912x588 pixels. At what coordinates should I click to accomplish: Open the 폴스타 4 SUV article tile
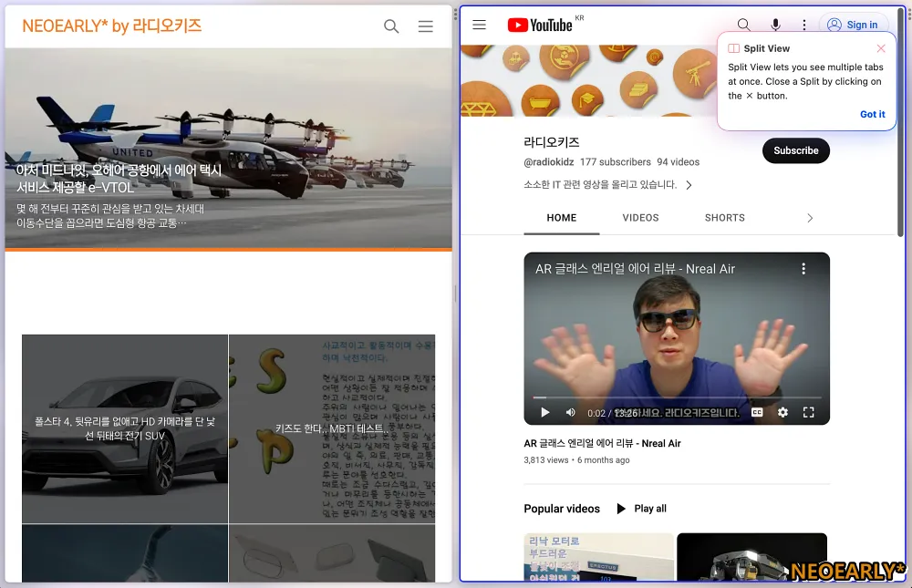(x=125, y=428)
